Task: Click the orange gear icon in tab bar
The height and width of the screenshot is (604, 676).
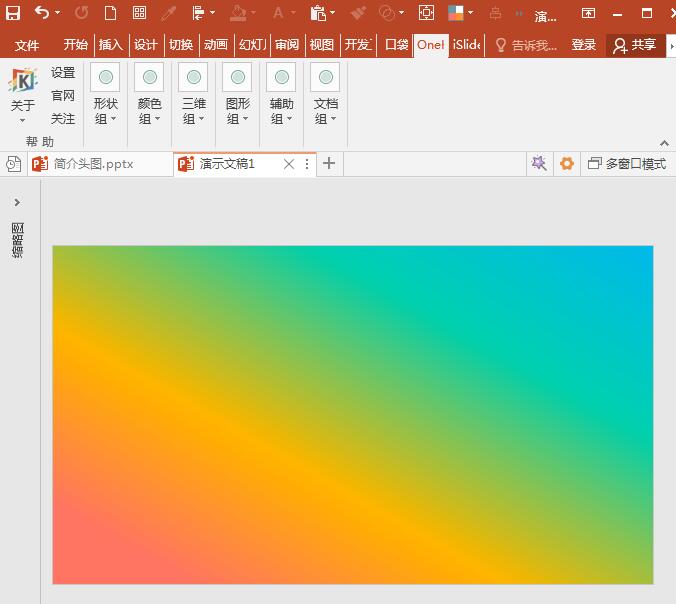Action: [567, 164]
